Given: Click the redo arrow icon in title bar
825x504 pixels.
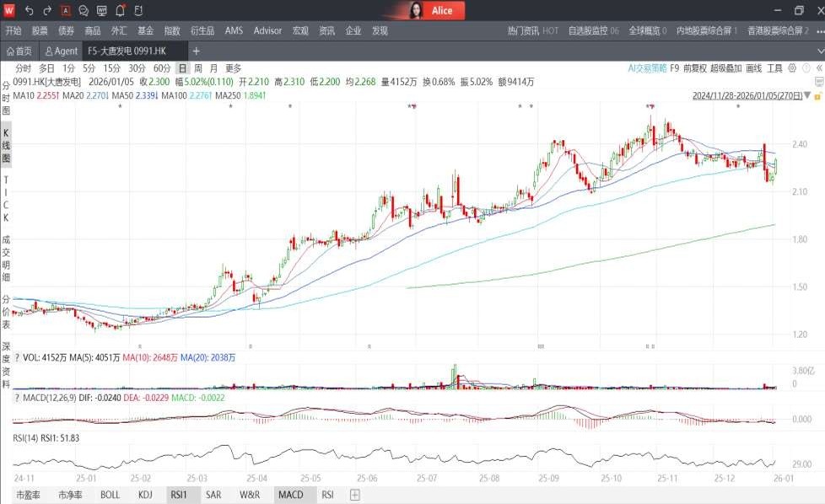Looking at the screenshot, I should pyautogui.click(x=47, y=11).
